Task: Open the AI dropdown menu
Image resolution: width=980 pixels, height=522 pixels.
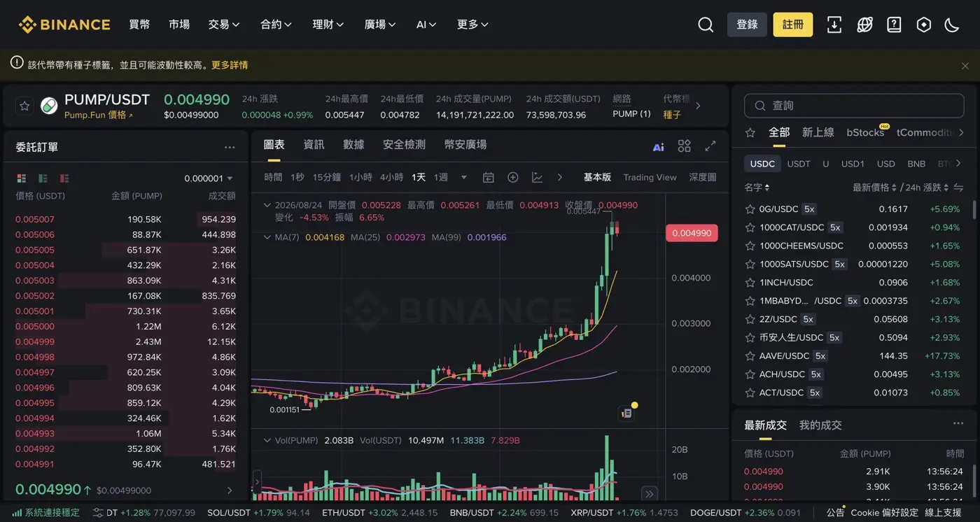Action: tap(426, 24)
